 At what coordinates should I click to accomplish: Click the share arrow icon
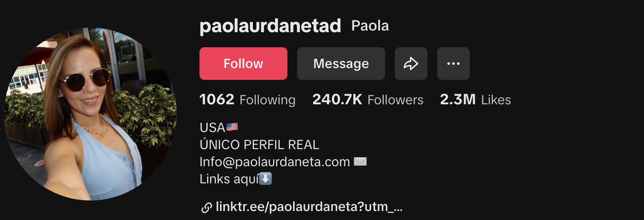(411, 64)
